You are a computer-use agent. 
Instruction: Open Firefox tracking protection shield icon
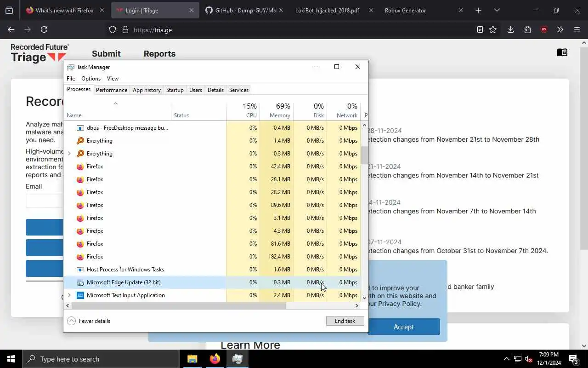pos(113,30)
